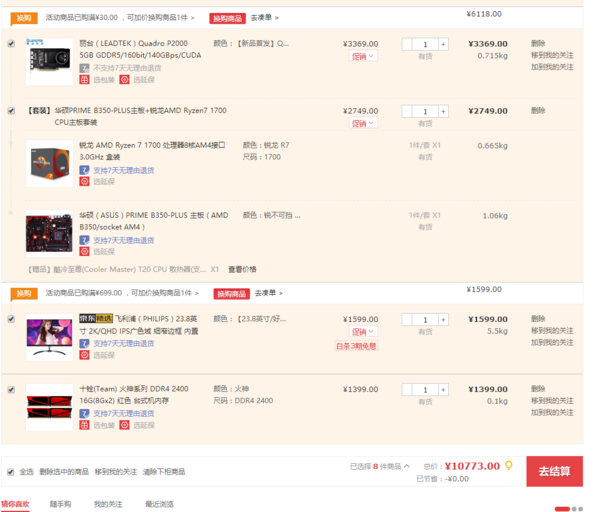The width and height of the screenshot is (600, 512).
Task: Click gift-wrap 选包装 icon for Quadro P2000
Action: pos(84,80)
